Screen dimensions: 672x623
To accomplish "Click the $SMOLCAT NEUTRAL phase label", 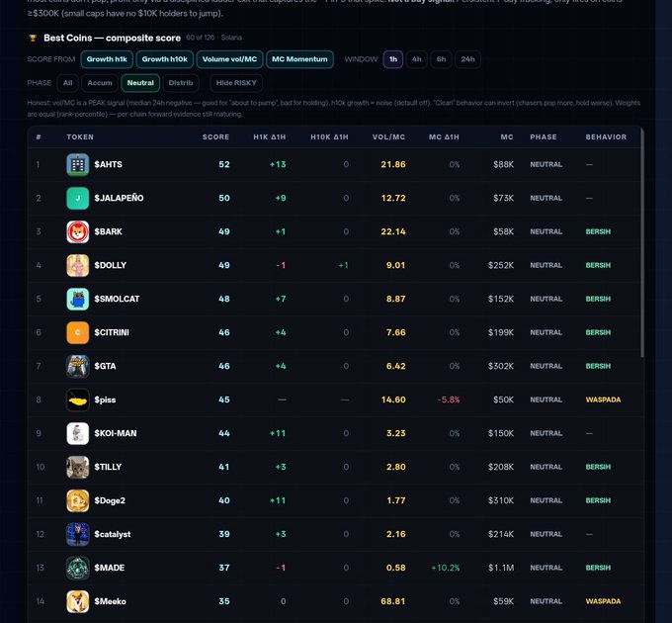I will click(546, 299).
